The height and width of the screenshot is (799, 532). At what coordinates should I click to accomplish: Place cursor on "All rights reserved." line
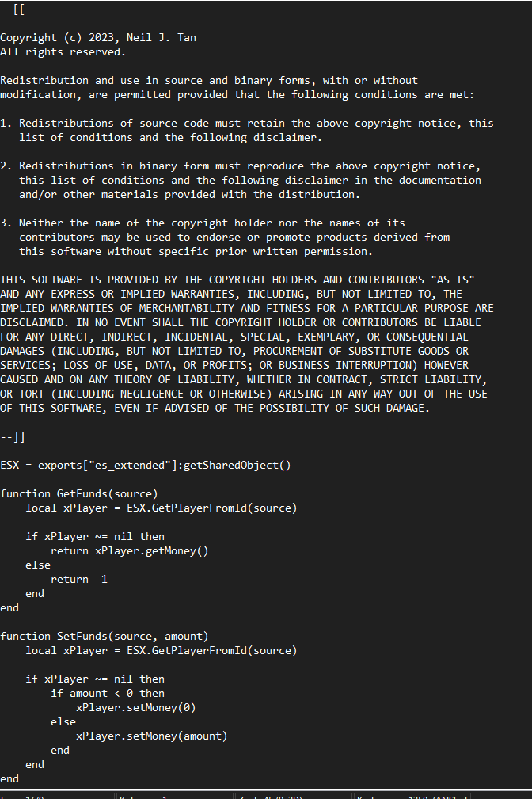pos(63,51)
